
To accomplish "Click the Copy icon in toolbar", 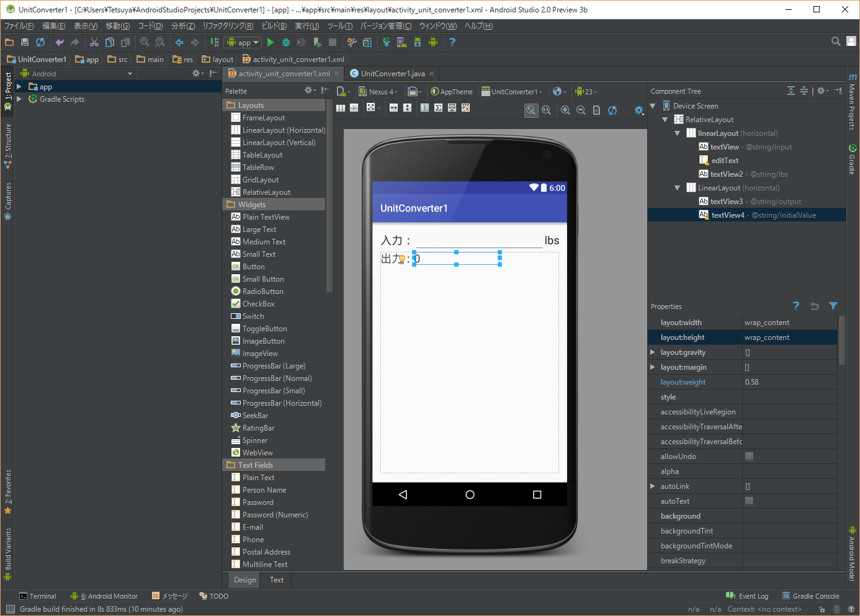I will [110, 42].
